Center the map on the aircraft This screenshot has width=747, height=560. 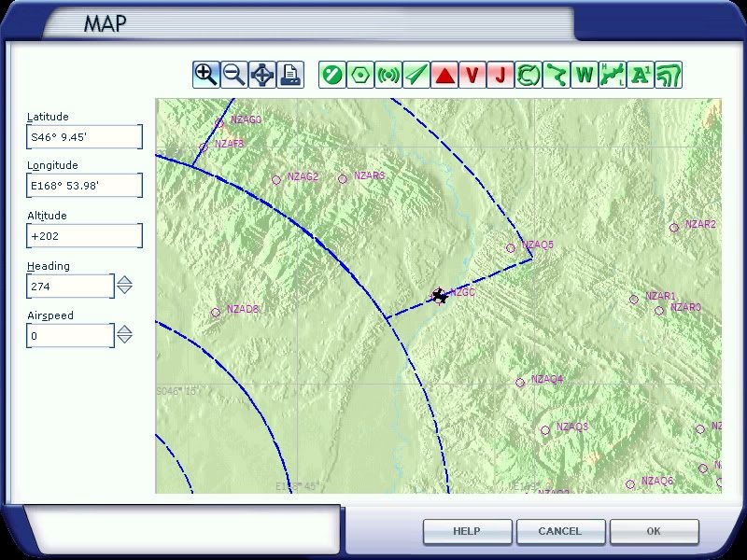tap(262, 75)
